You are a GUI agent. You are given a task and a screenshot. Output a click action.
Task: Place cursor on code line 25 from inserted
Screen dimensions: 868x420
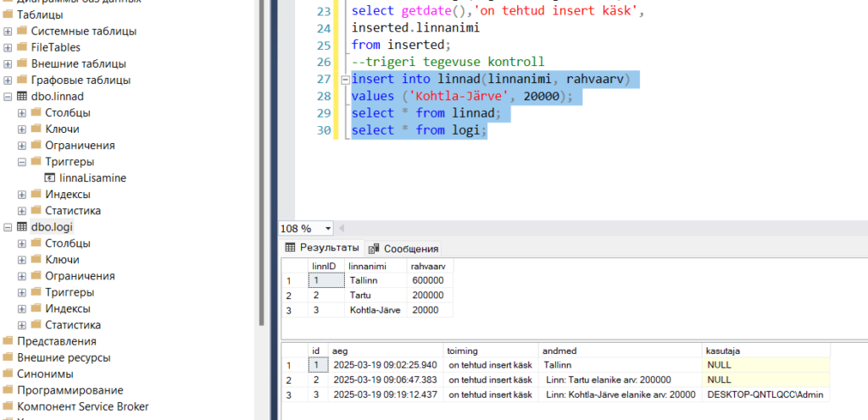(x=403, y=44)
